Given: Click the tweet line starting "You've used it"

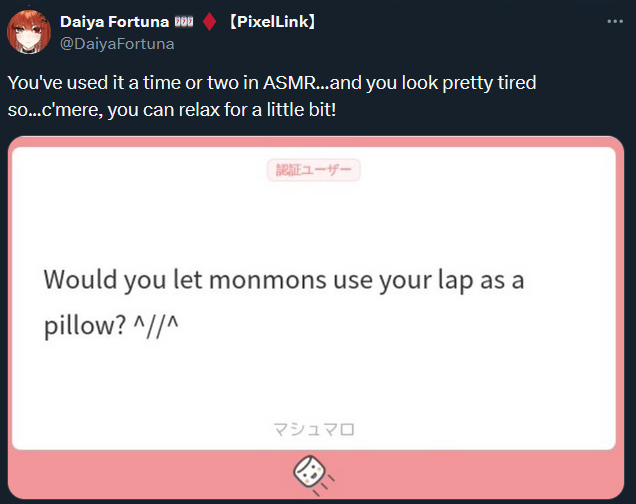Looking at the screenshot, I should [272, 83].
